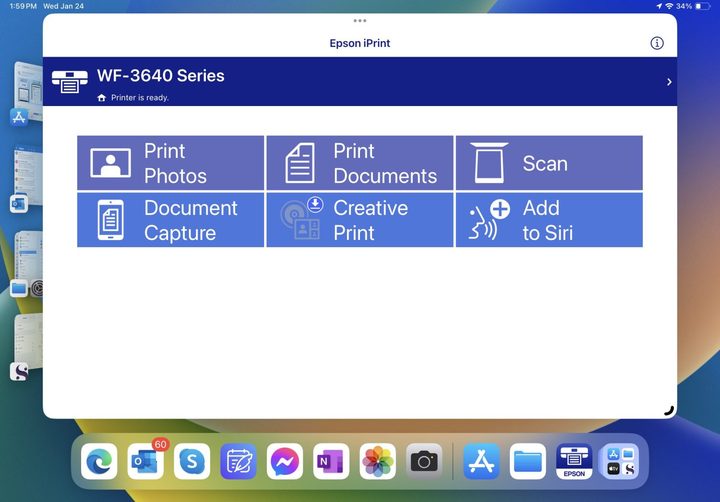Open Document Capture tile

[170, 220]
